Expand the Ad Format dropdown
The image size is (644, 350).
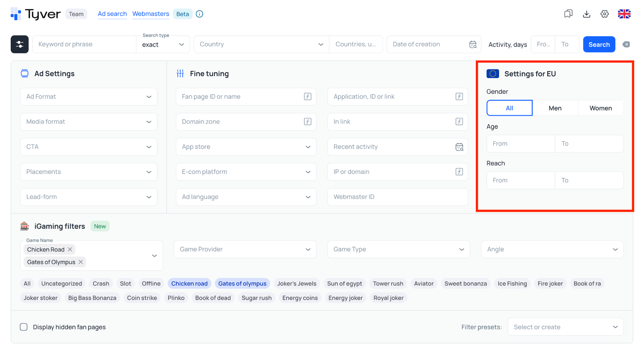89,97
